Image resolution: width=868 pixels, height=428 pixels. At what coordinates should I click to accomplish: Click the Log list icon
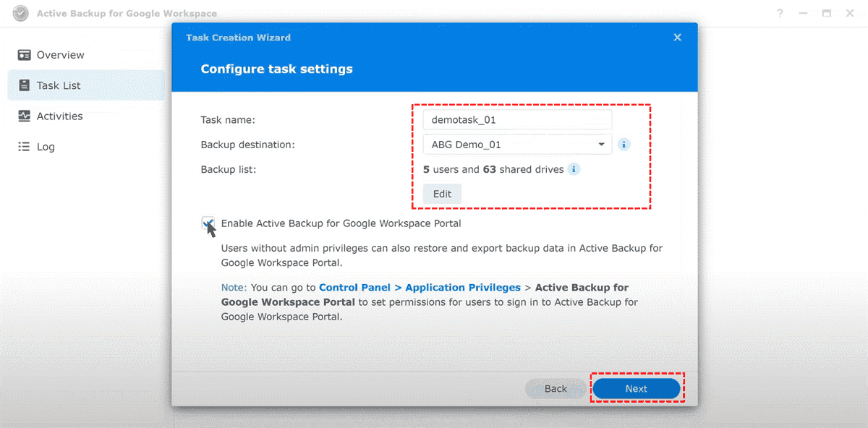(x=25, y=147)
